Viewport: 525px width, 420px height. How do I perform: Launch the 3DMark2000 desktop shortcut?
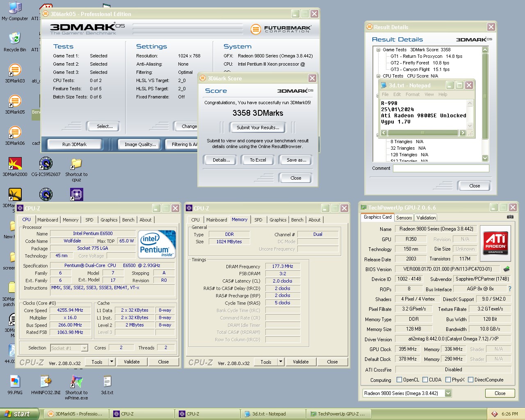pos(15,167)
